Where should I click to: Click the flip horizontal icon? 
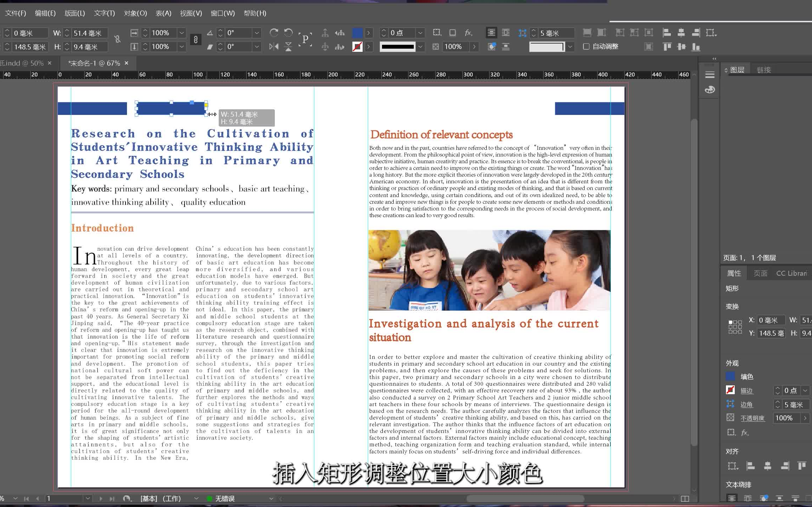pos(274,47)
